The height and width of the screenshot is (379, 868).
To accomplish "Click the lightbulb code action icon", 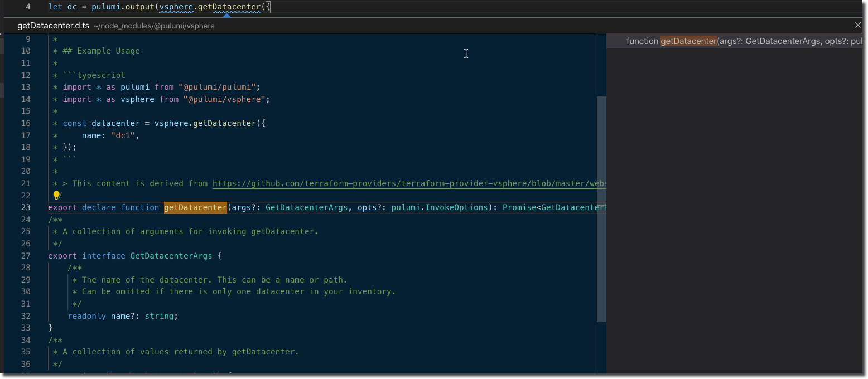I will pyautogui.click(x=56, y=196).
